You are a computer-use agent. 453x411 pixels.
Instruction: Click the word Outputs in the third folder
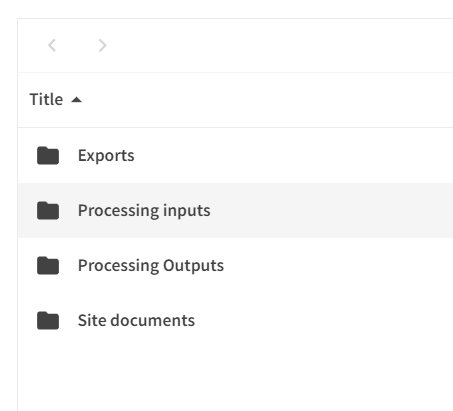click(x=193, y=266)
